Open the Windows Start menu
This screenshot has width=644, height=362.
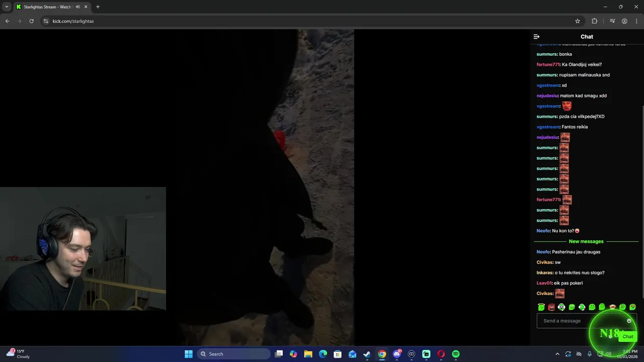pyautogui.click(x=188, y=354)
